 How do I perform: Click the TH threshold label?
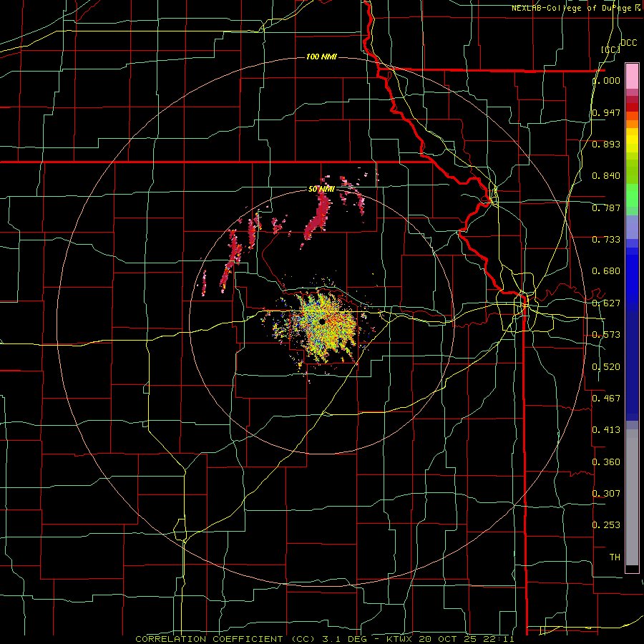[615, 557]
